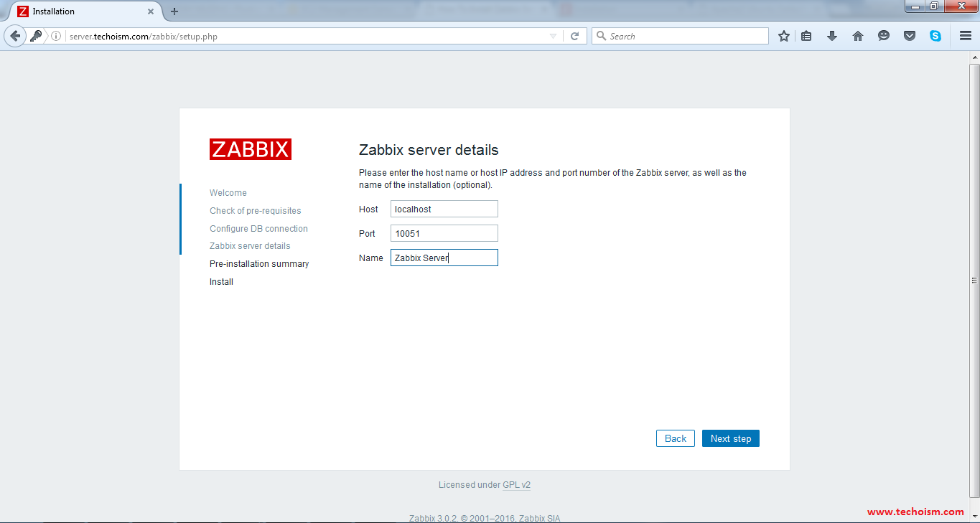Viewport: 980px width, 523px height.
Task: Bookmark this page with star icon
Action: click(784, 36)
